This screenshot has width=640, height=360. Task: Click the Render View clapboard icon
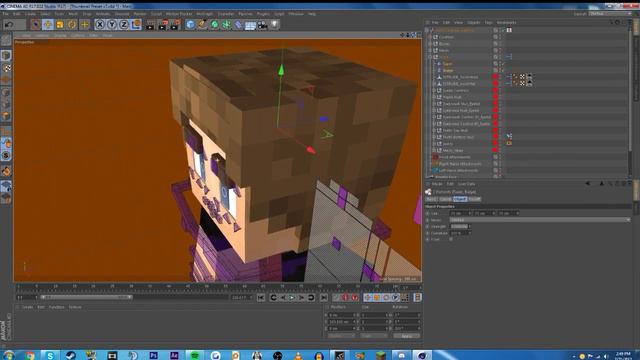coord(150,25)
